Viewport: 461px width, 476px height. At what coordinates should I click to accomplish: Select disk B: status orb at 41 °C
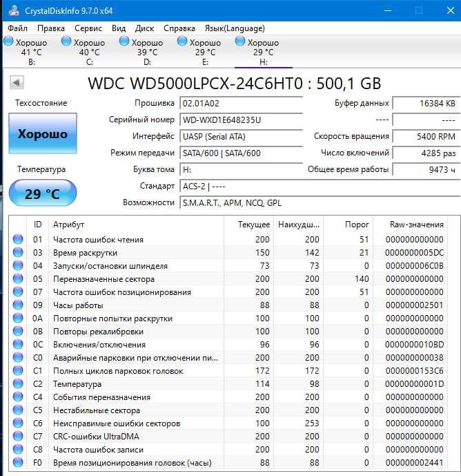[8, 41]
